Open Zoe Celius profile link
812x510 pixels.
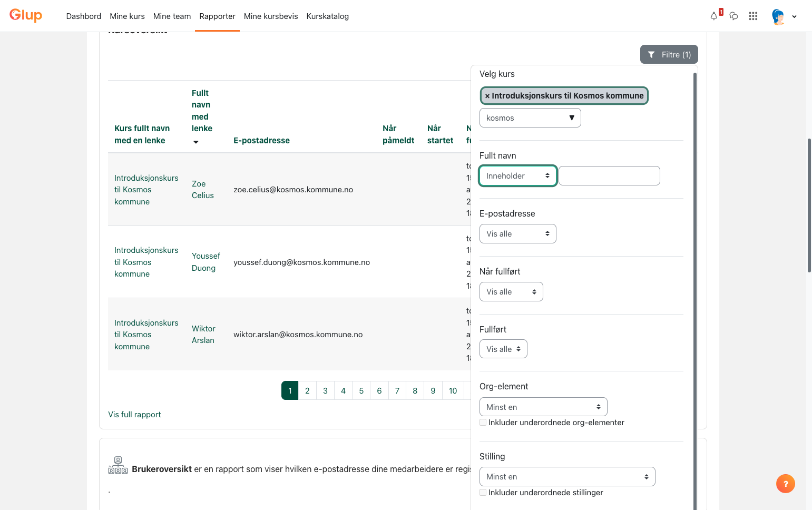203,190
